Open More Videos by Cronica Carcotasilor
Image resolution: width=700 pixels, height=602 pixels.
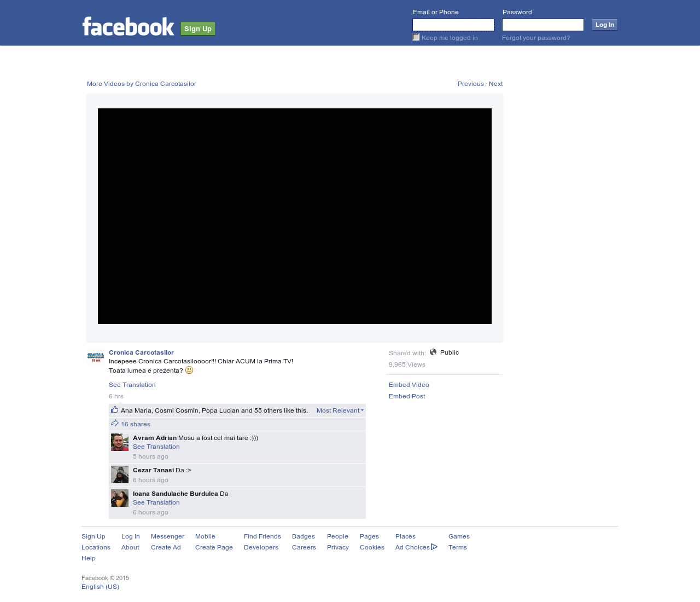click(142, 84)
